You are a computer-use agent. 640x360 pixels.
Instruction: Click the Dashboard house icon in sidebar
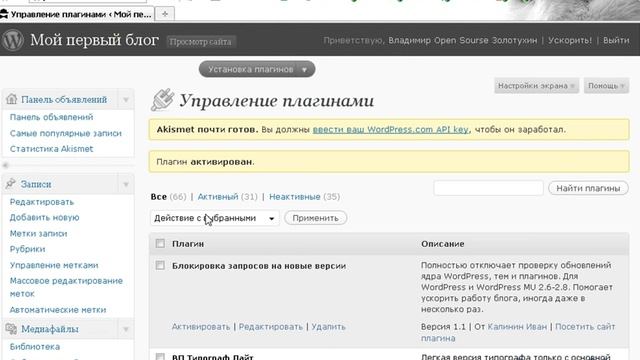[x=11, y=99]
